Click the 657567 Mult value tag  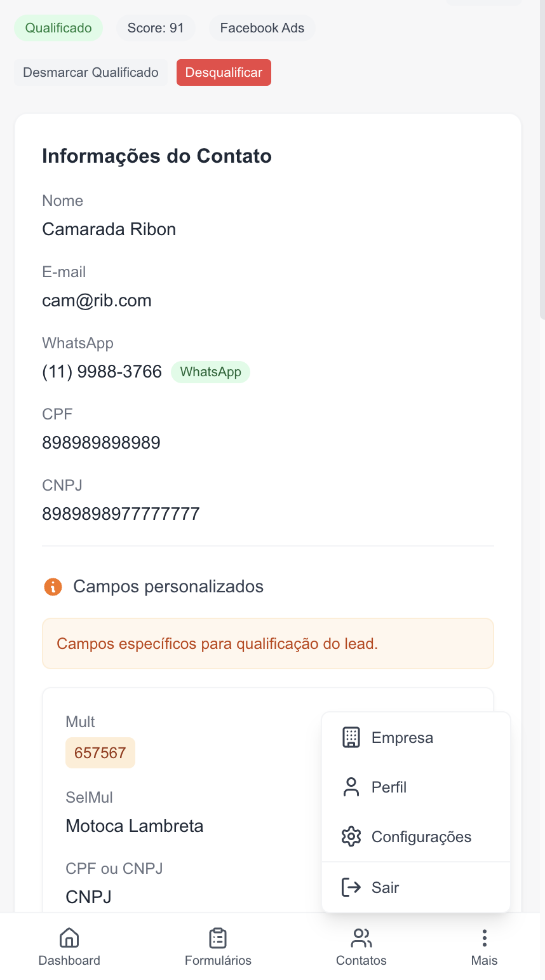pos(100,753)
